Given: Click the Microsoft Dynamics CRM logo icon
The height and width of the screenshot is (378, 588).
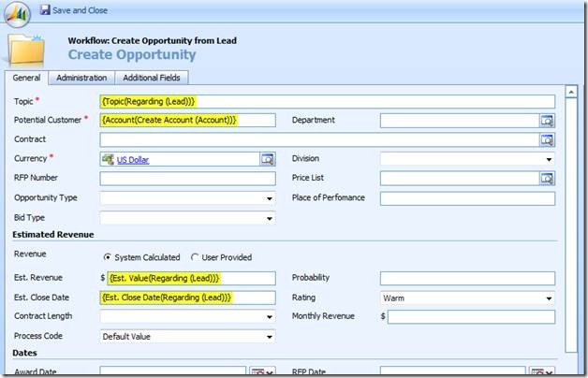Looking at the screenshot, I should 18,10.
